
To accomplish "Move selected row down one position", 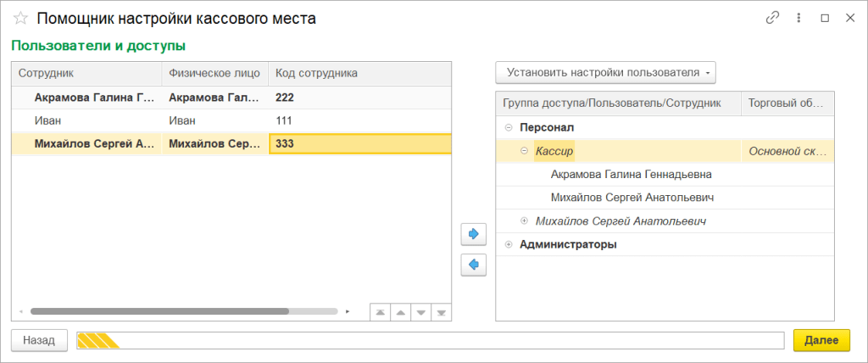I will click(x=420, y=312).
